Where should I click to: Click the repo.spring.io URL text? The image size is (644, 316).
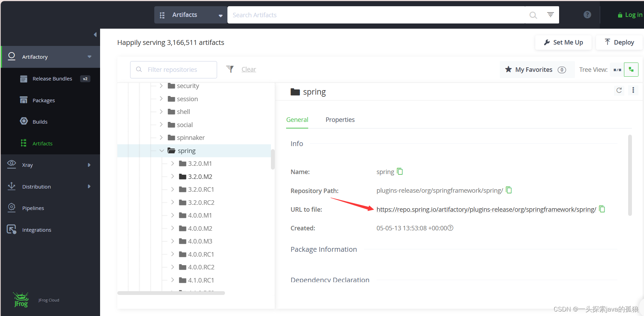coord(486,209)
